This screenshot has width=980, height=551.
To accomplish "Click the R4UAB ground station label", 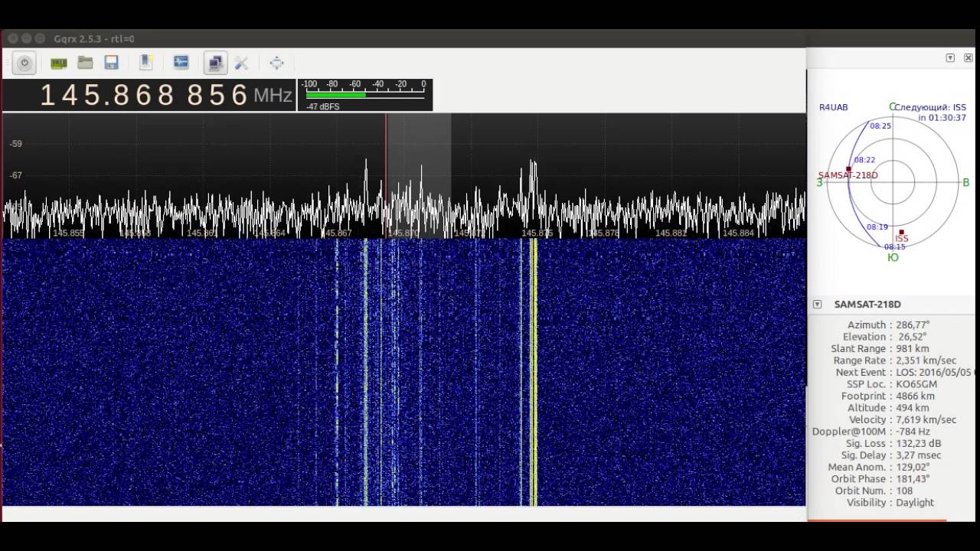I will (833, 108).
